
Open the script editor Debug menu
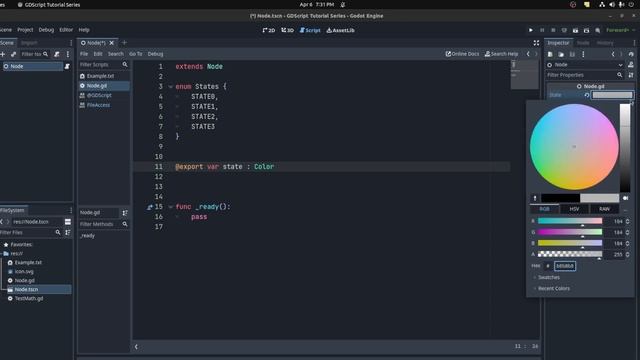coord(155,54)
